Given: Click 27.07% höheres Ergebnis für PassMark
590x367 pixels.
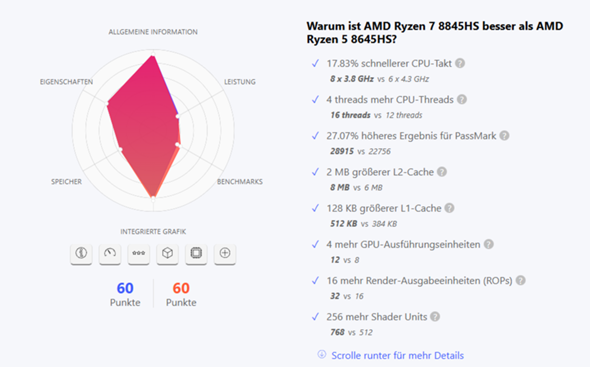Looking at the screenshot, I should click(411, 136).
